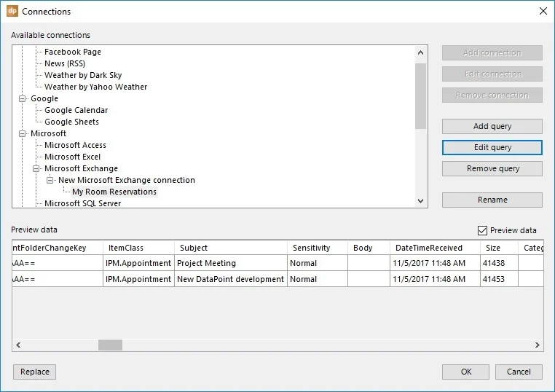This screenshot has height=392, width=555.
Task: Collapse the Microsoft tree node
Action: pyautogui.click(x=23, y=133)
